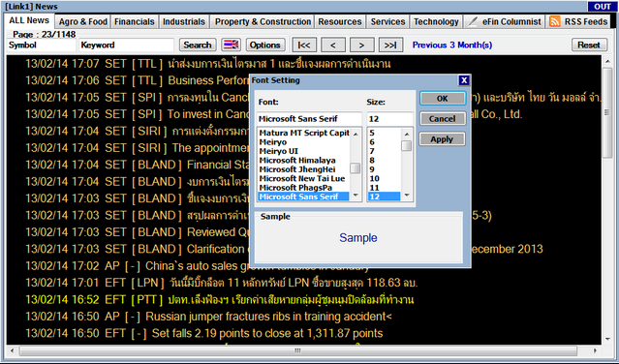Select font size 8
Screen dimensions: 619x364
tap(385, 160)
